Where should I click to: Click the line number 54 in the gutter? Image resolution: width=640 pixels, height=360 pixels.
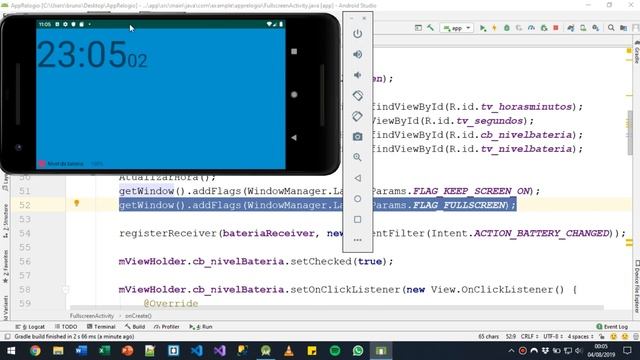point(25,233)
